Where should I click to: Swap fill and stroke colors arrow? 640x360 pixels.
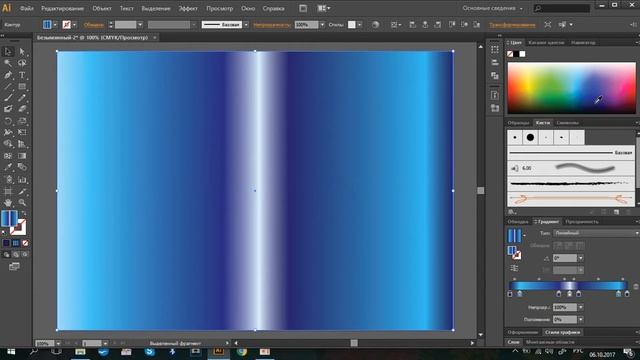[24, 213]
